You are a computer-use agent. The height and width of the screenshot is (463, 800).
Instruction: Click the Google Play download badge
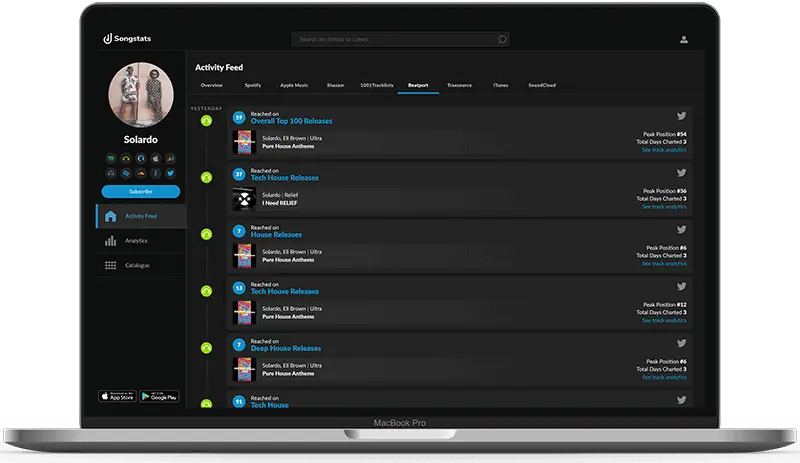pos(159,396)
